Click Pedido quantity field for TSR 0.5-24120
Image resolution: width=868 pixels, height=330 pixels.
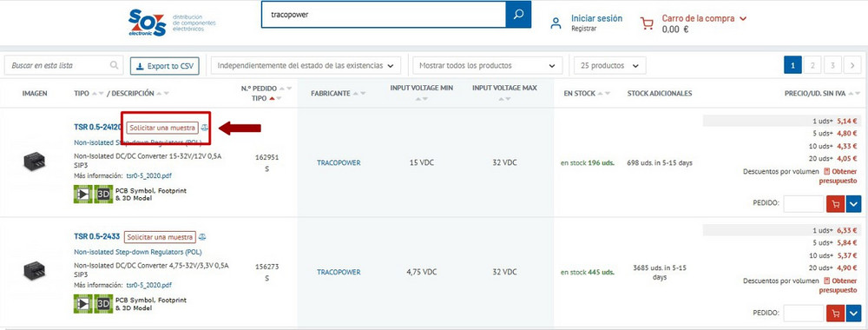tap(804, 204)
